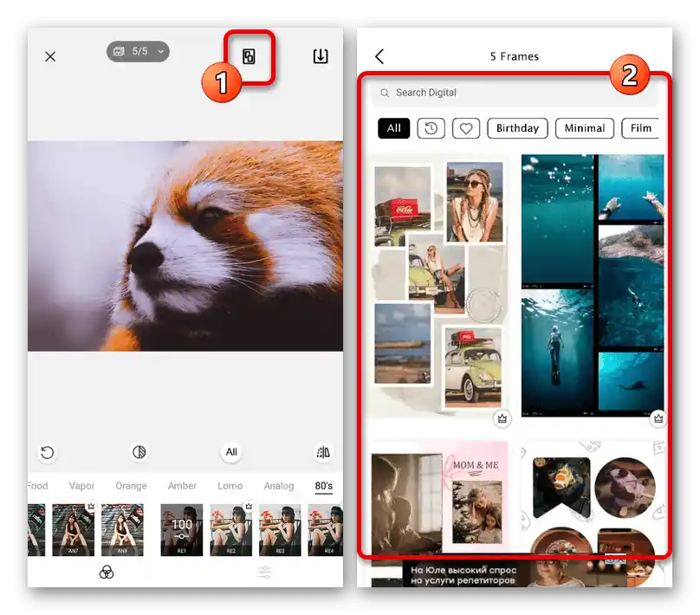Viewport: 700px width, 615px height.
Task: Close the photo editor with the X icon
Action: 50,56
